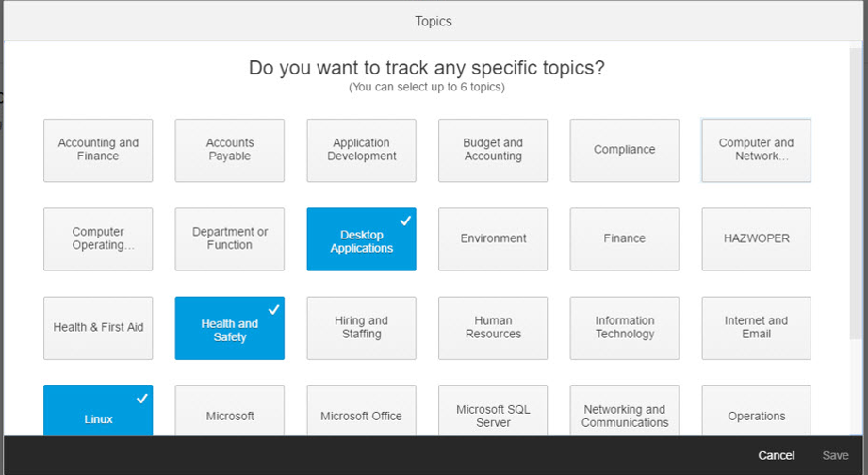Deselect the Desktop Applications topic tile

[361, 239]
